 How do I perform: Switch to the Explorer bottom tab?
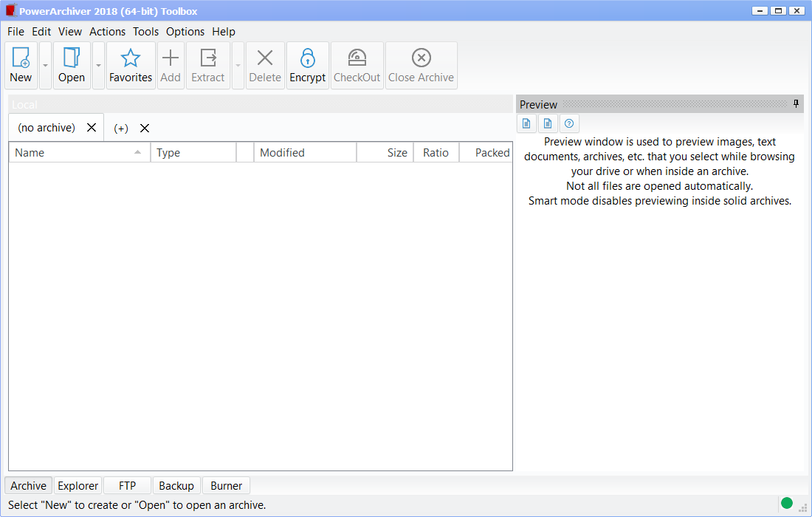(x=78, y=485)
